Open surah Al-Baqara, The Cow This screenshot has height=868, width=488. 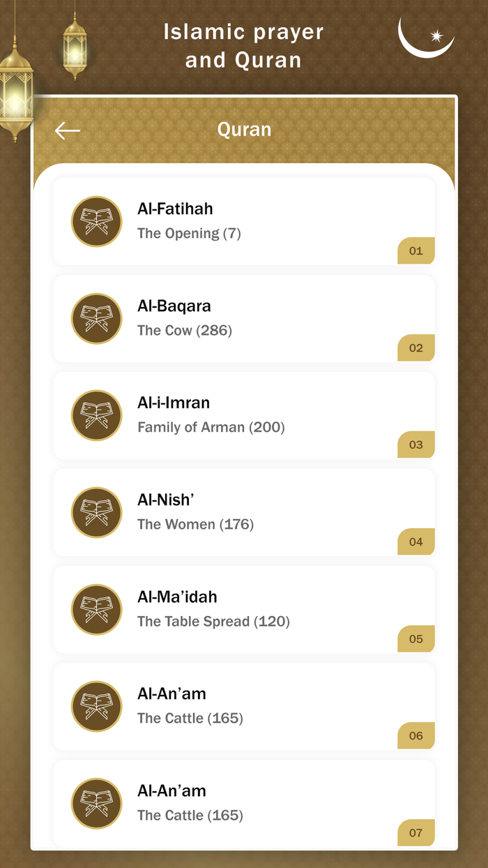point(244,318)
